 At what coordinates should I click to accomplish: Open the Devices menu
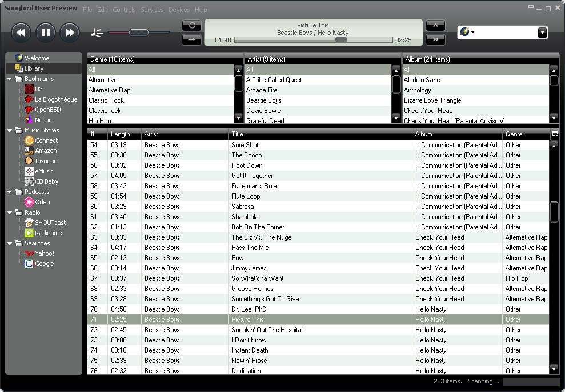pos(179,9)
